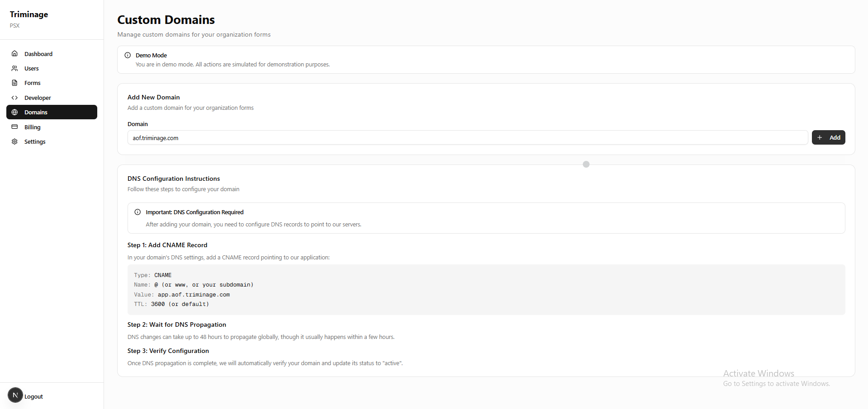This screenshot has width=868, height=409.
Task: Select the Developer code icon
Action: pyautogui.click(x=15, y=97)
